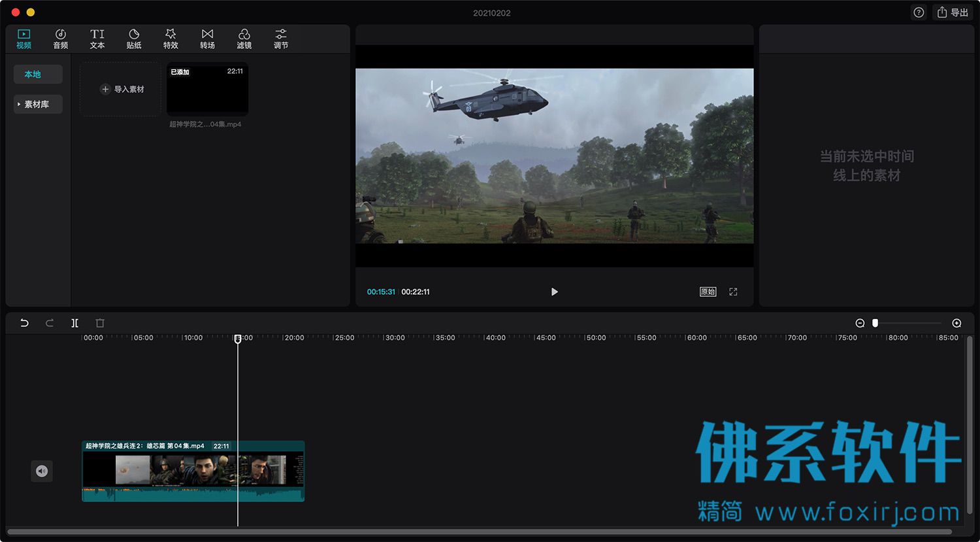Jump to the 30:00 ruler mark
Viewport: 980px width, 542px height.
click(395, 338)
